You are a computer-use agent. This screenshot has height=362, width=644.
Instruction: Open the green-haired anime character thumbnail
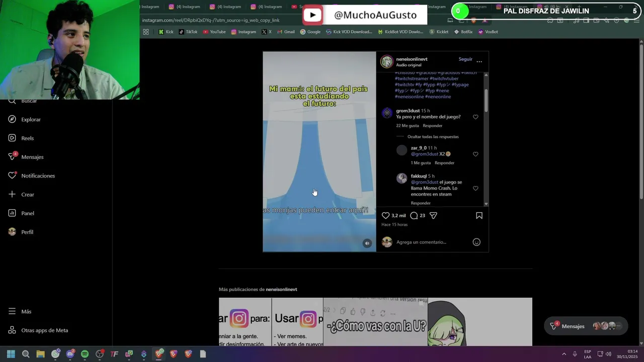[480, 322]
